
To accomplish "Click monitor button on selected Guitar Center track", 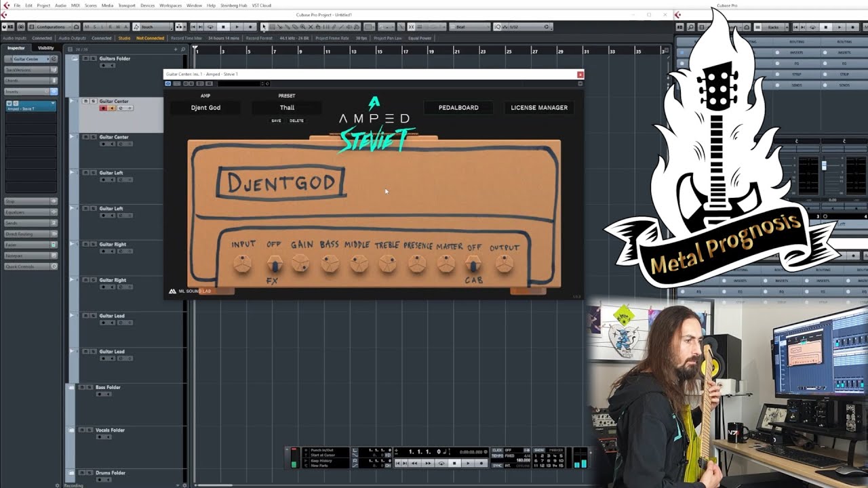I will (112, 108).
